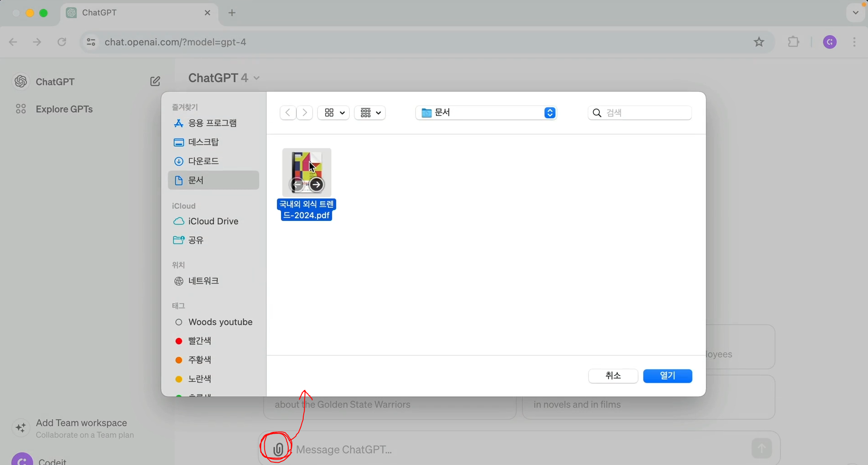Viewport: 868px width, 465px height.
Task: Select the 국내외 외식 트렌드-2024.pdf thumbnail
Action: coord(307,172)
